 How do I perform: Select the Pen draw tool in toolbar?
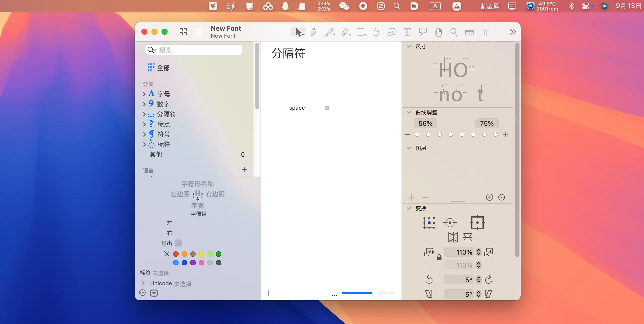coord(313,32)
